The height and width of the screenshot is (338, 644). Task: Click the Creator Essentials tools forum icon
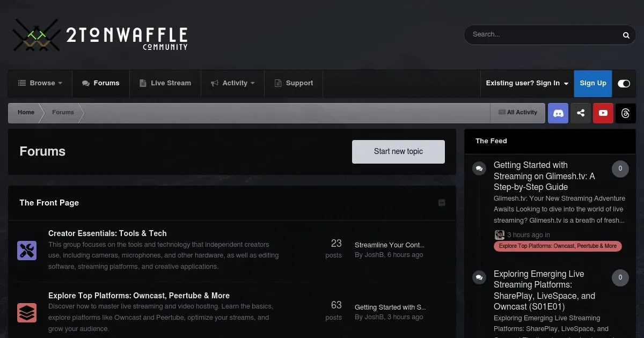click(27, 250)
